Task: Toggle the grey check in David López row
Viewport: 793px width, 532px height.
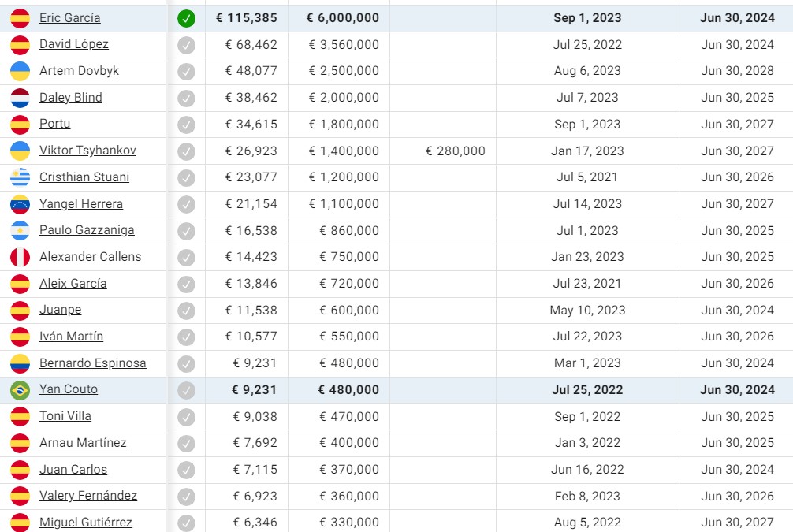Action: [x=186, y=45]
